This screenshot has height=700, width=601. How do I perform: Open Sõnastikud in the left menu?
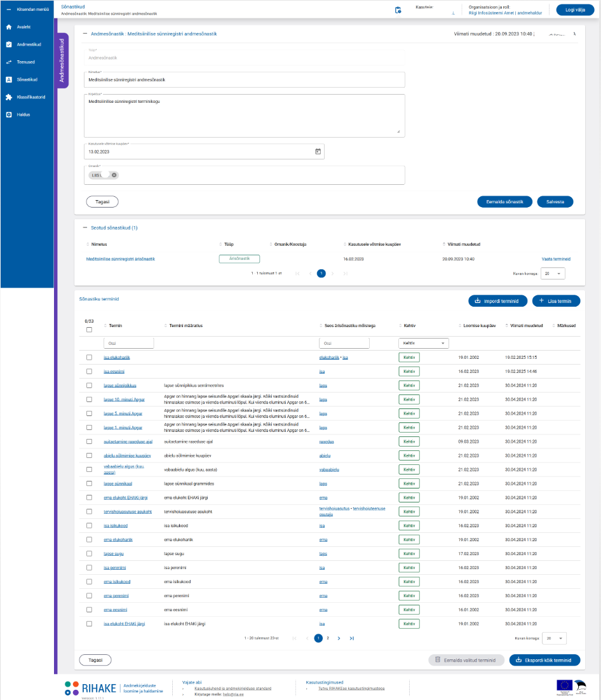27,79
